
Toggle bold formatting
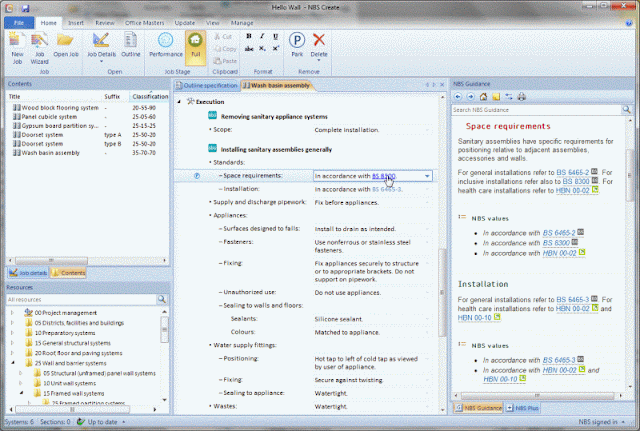click(249, 36)
